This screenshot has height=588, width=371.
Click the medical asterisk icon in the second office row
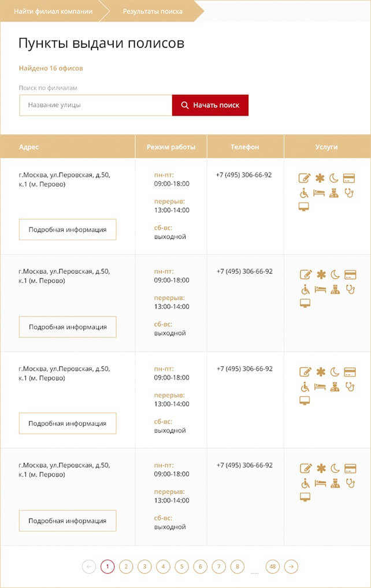pos(320,275)
